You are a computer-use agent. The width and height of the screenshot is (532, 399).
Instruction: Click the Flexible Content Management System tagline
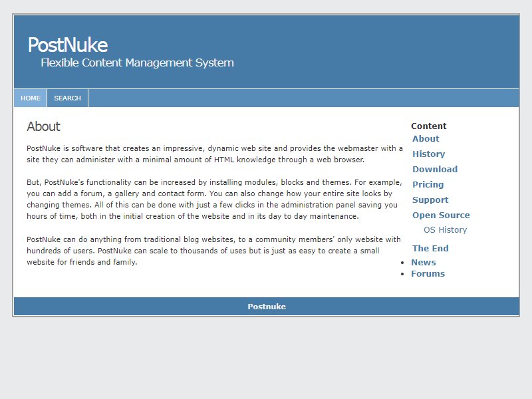[x=137, y=63]
